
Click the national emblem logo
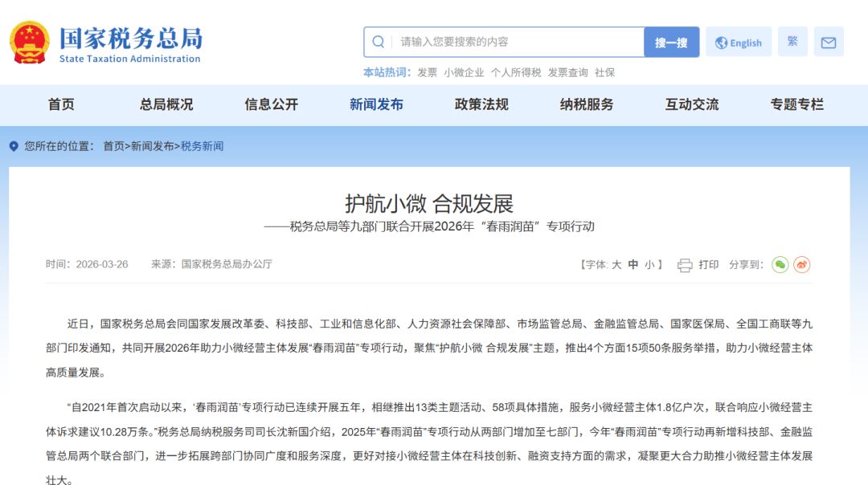(30, 43)
